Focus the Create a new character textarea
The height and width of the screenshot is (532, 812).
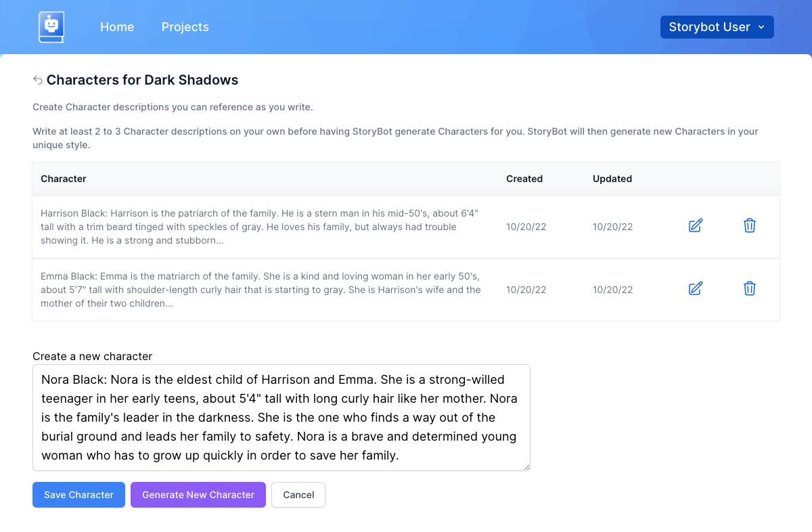pyautogui.click(x=281, y=418)
